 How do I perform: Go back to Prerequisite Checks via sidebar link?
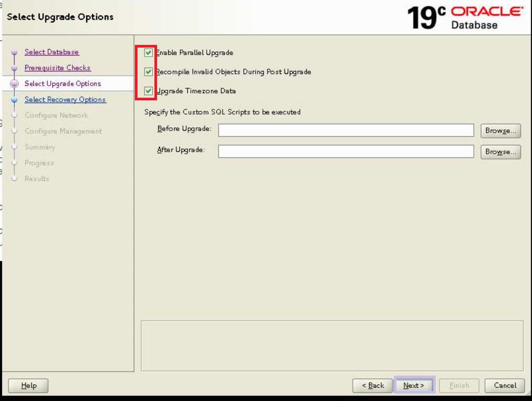click(x=58, y=68)
